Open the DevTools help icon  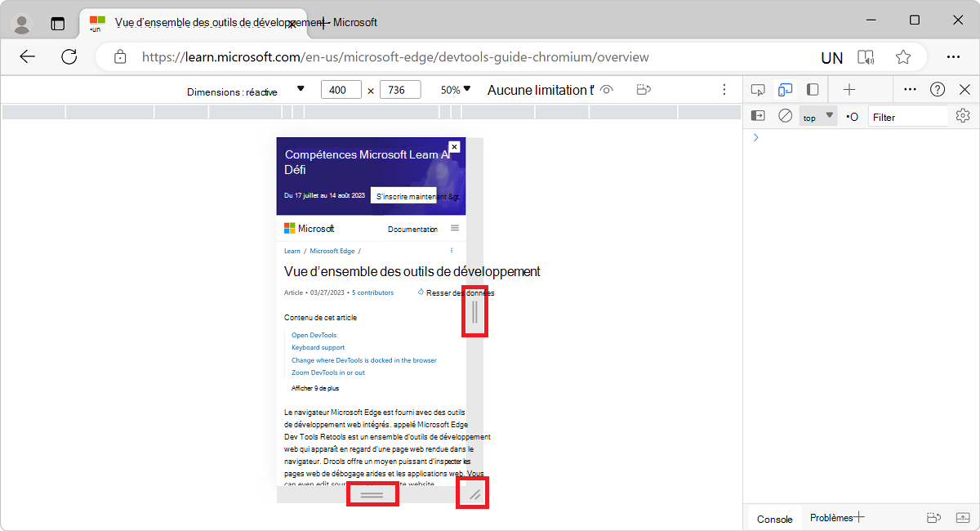[x=938, y=90]
